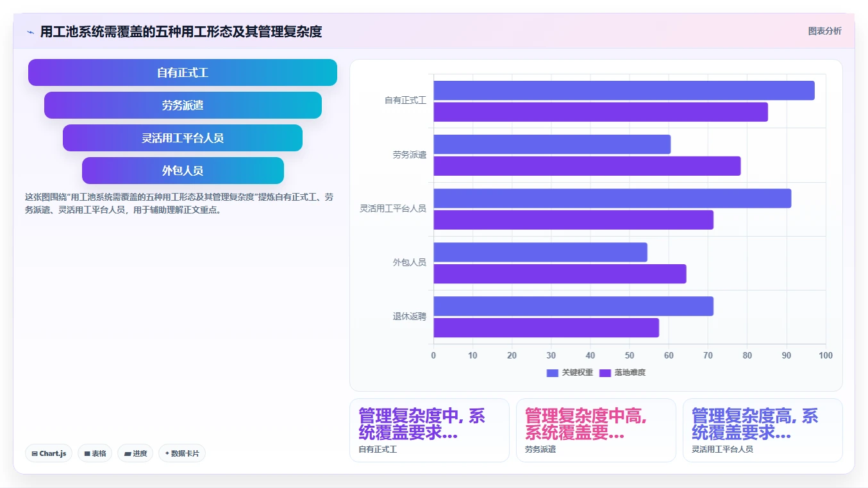
Task: Click 落地难度 bar for 灵活用工平台人员
Action: (573, 220)
